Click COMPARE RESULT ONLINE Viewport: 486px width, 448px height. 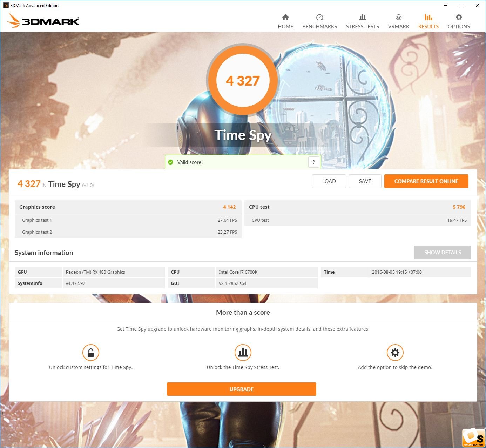(x=426, y=181)
